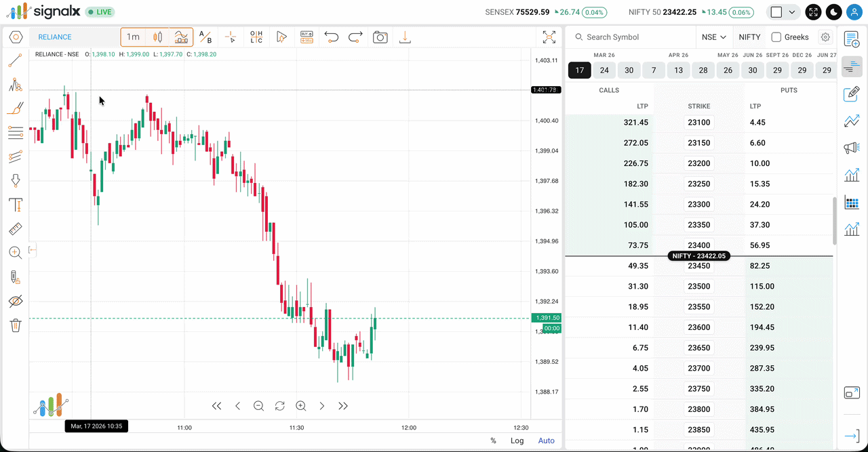The image size is (868, 452).
Task: Select the parallel channel tool
Action: (x=15, y=157)
